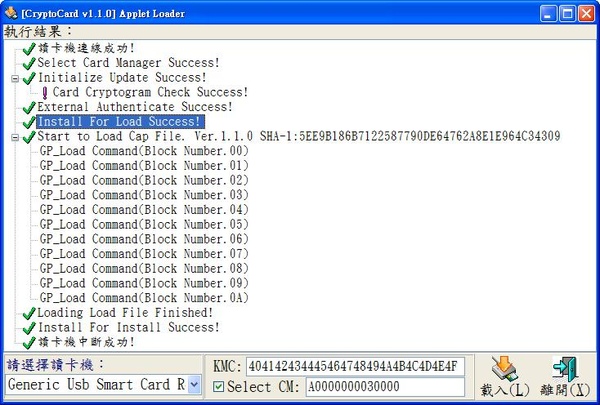Click checkmark icon beside Install For Install Success
The width and height of the screenshot is (600, 405).
(x=29, y=328)
